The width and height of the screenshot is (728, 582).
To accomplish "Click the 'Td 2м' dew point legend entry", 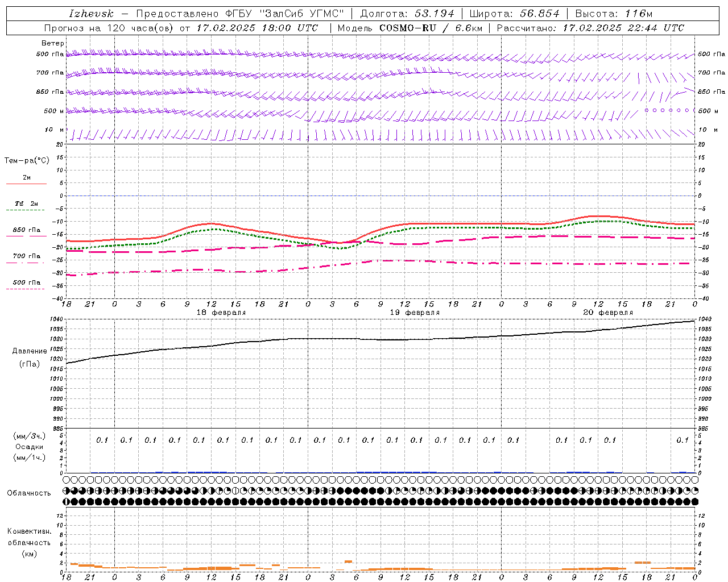I will click(x=27, y=203).
